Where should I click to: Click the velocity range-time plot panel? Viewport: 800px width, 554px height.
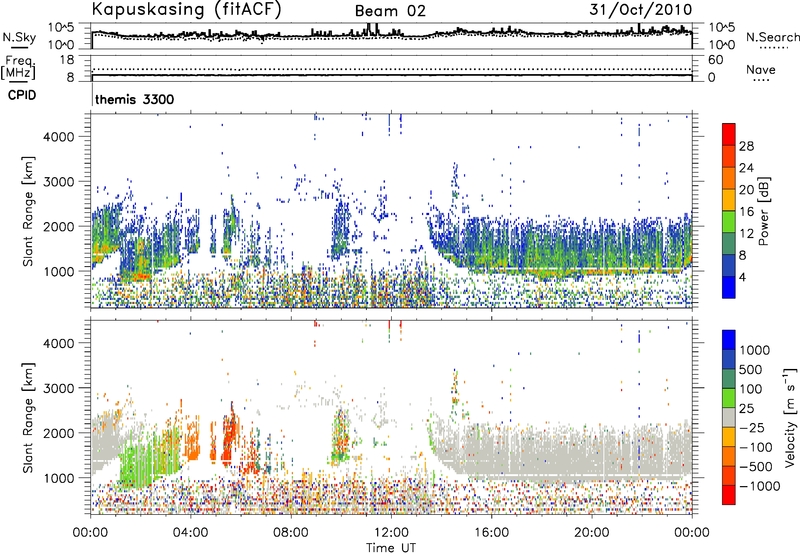click(x=392, y=417)
